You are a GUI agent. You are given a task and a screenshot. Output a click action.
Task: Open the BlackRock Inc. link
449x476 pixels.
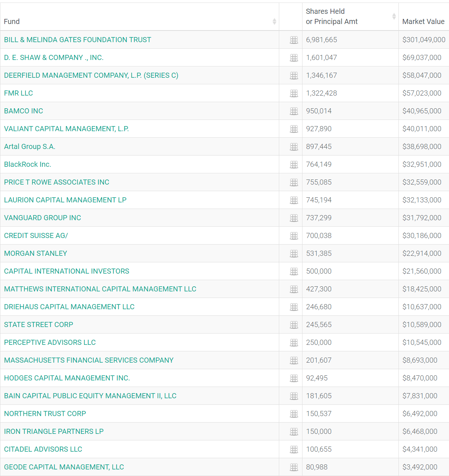pyautogui.click(x=28, y=164)
